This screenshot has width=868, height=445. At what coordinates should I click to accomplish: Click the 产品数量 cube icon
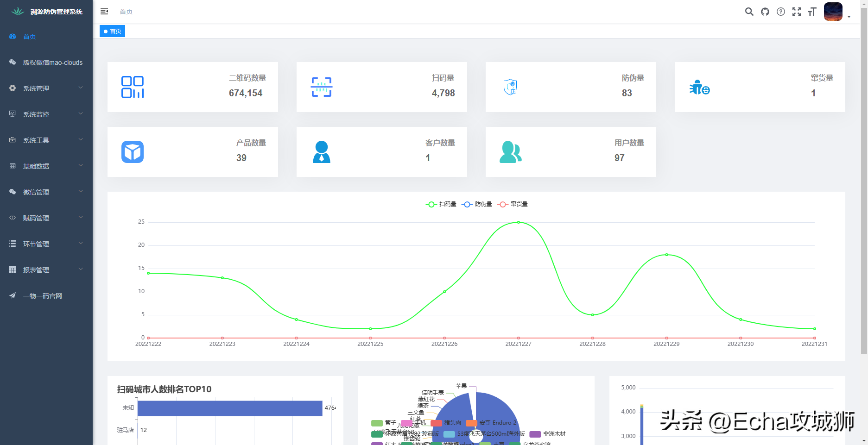point(133,152)
